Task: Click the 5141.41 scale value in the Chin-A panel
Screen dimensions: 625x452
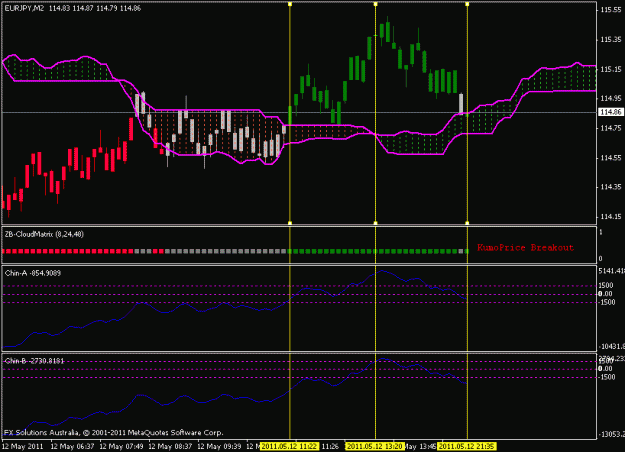Action: click(611, 271)
